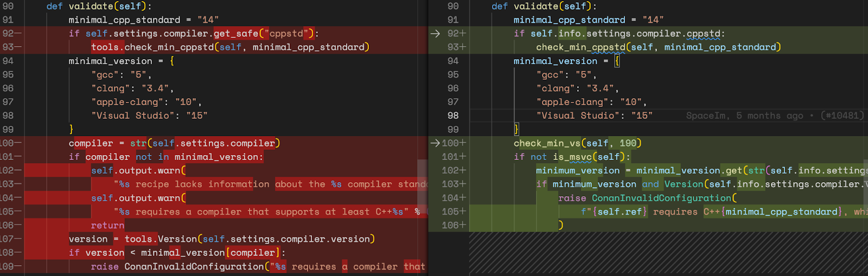Click raise ConanInvalidConfiguration("%s requires on line 109

click(214, 266)
